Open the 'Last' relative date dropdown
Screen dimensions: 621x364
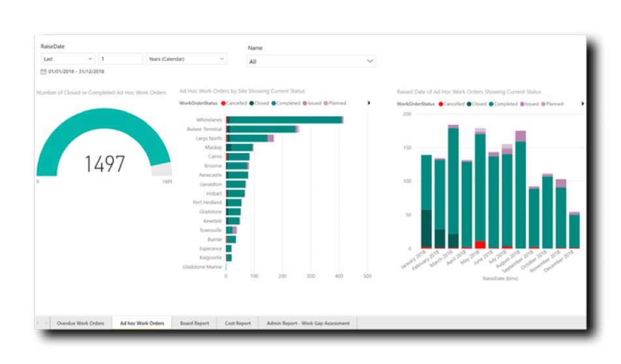[x=68, y=59]
